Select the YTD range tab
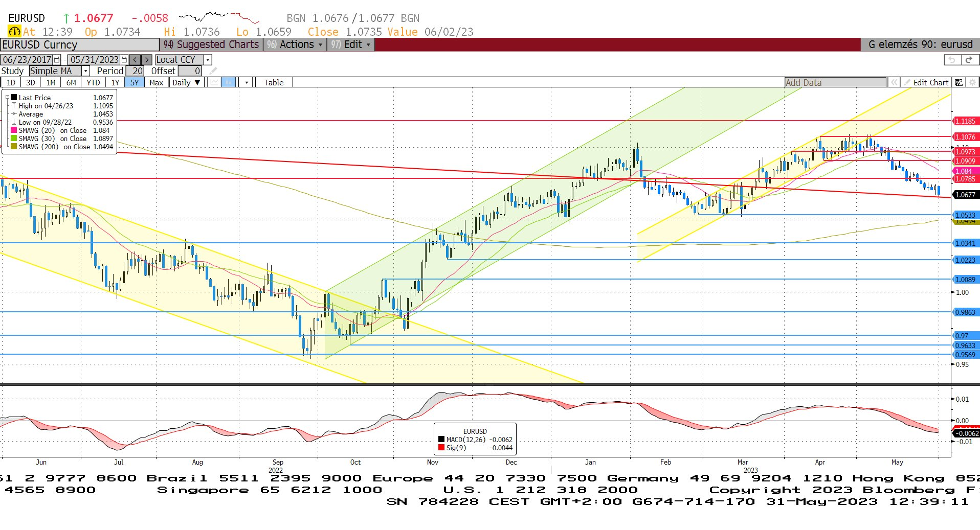The height and width of the screenshot is (530, 980). coord(93,82)
